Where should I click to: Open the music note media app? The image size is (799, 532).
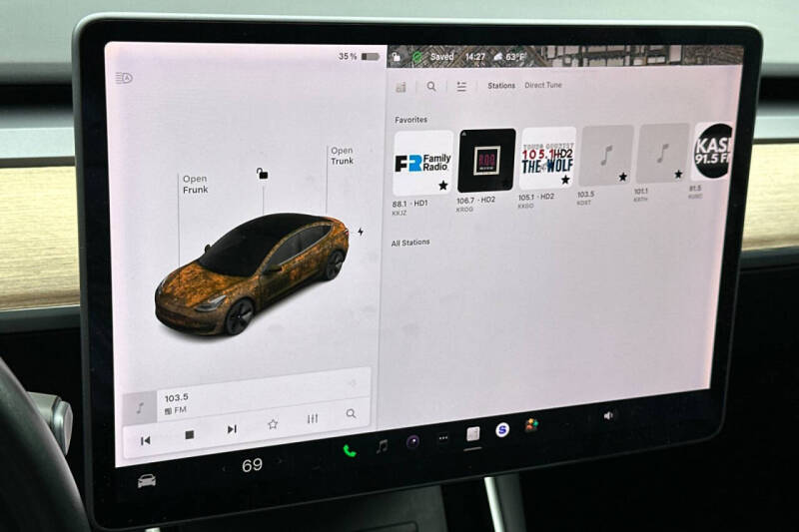pyautogui.click(x=382, y=447)
